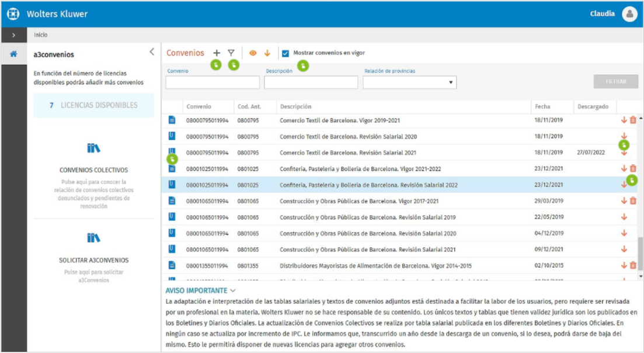Click the 29/03/2019 Fecha cell
Screen dimensions: 644x353
coord(549,201)
